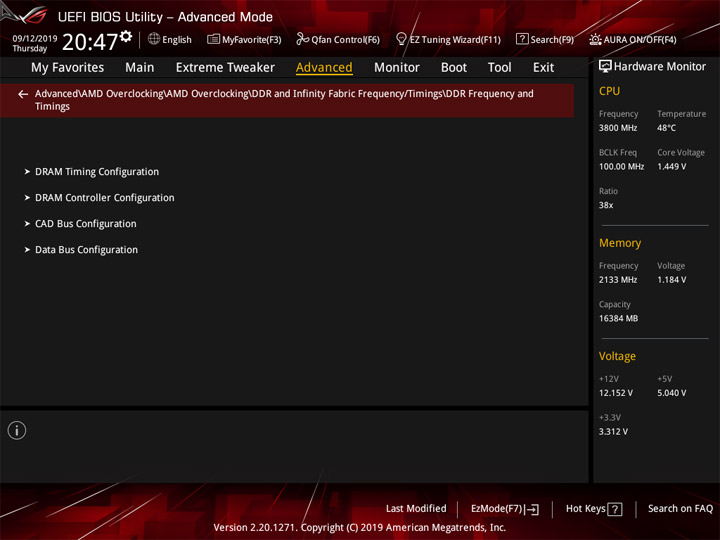
Task: Switch to the Main tab
Action: pyautogui.click(x=140, y=68)
